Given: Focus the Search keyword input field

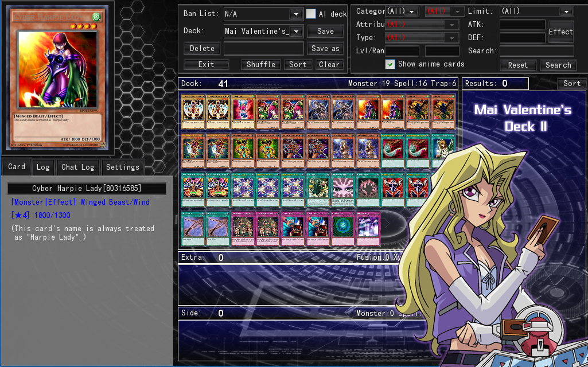Looking at the screenshot, I should (x=536, y=51).
